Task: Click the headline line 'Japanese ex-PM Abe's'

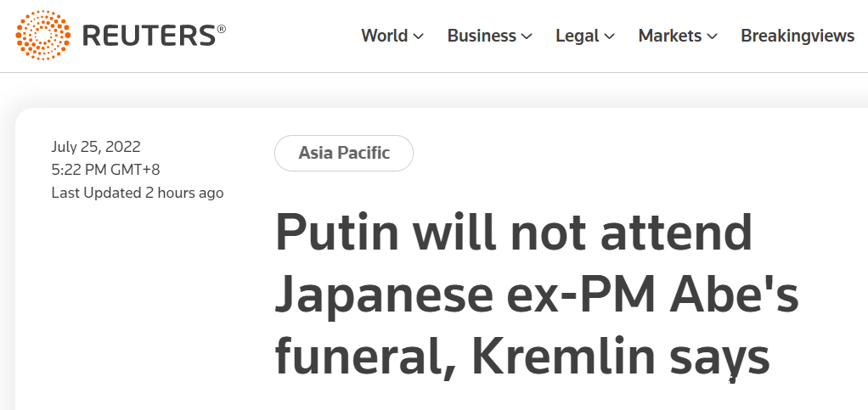Action: [x=537, y=295]
